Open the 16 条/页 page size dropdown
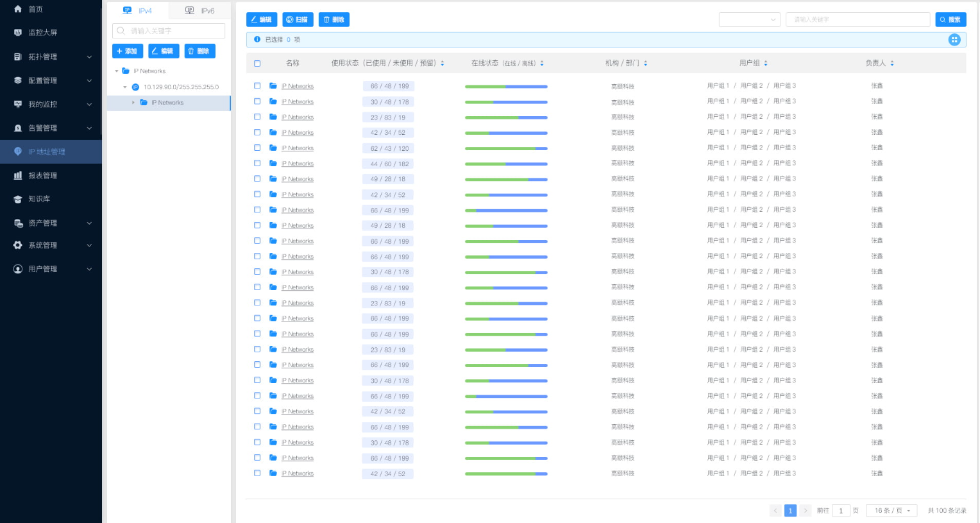This screenshot has height=523, width=980. pyautogui.click(x=891, y=511)
